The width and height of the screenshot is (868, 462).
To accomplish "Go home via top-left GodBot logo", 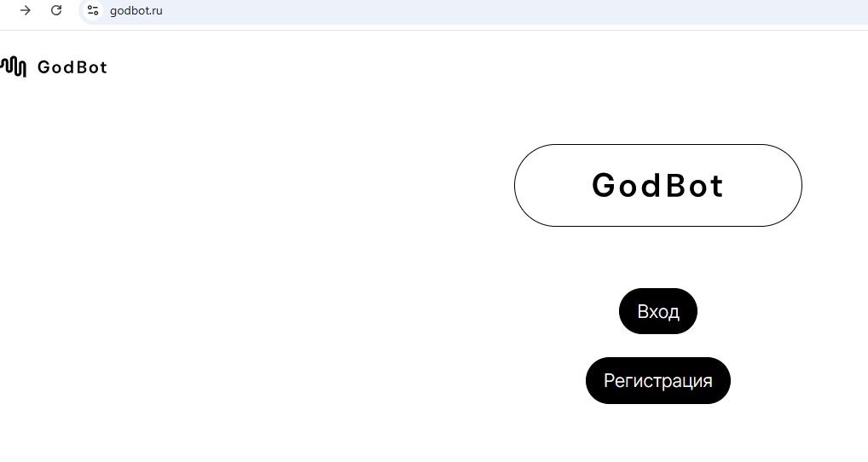I will click(x=14, y=66).
